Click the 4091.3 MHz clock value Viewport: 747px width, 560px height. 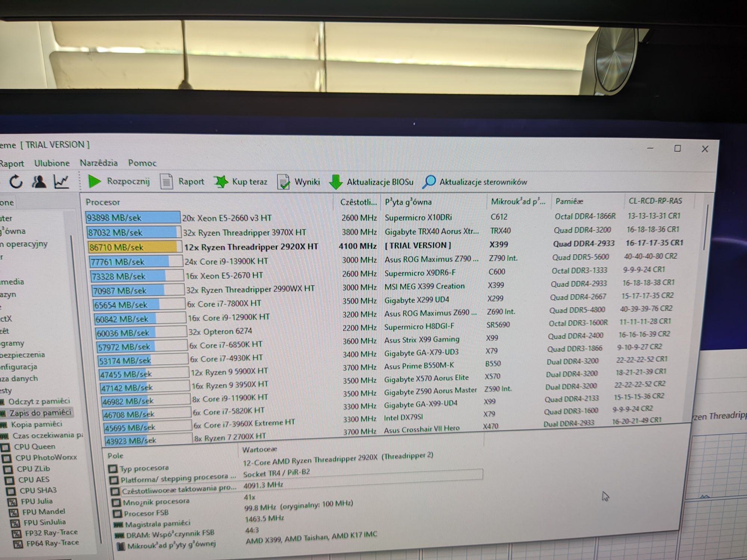click(263, 485)
